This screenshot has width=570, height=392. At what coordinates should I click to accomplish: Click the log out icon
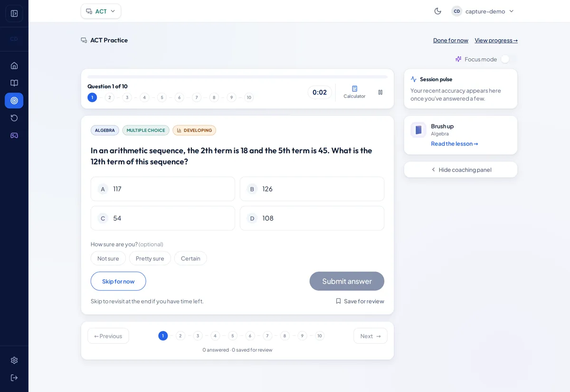coord(14,378)
